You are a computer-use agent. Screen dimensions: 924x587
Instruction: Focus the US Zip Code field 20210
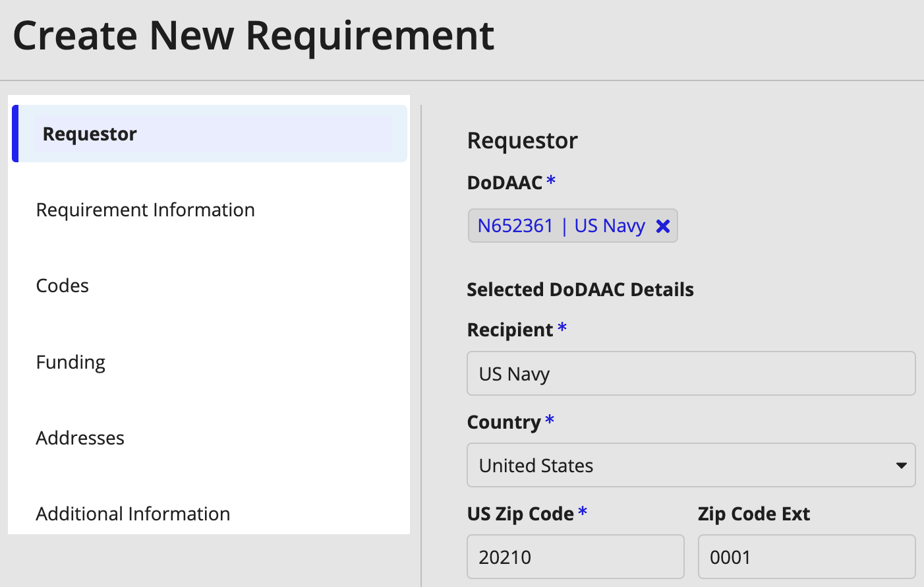pyautogui.click(x=575, y=557)
